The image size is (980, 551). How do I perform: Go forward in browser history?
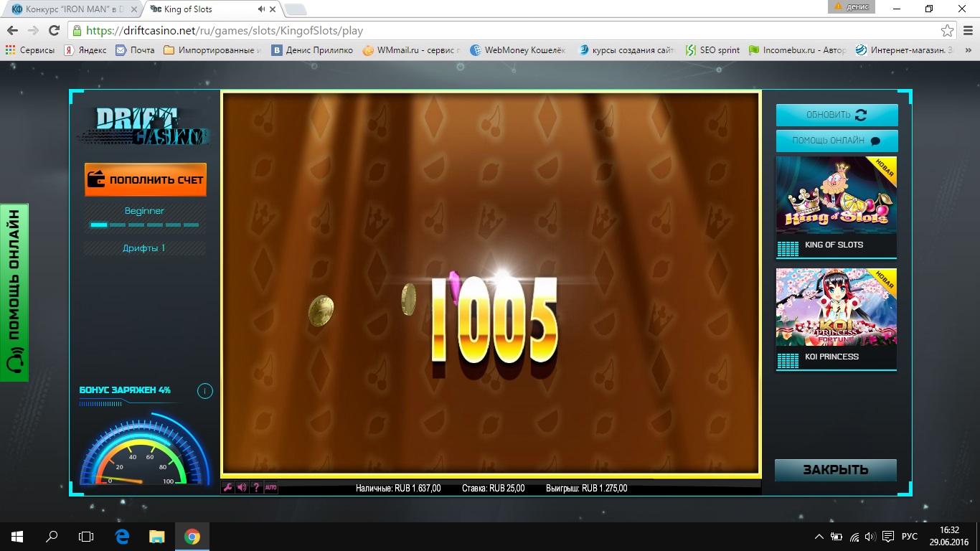tap(32, 31)
